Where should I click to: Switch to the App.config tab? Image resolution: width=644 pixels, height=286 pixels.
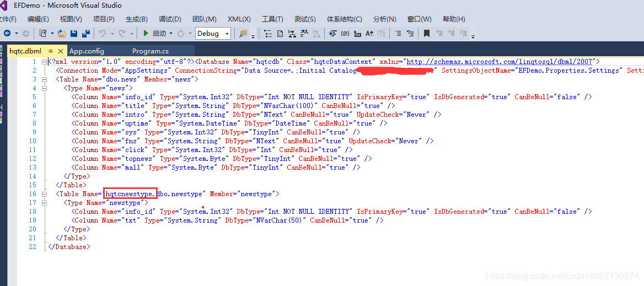click(87, 51)
